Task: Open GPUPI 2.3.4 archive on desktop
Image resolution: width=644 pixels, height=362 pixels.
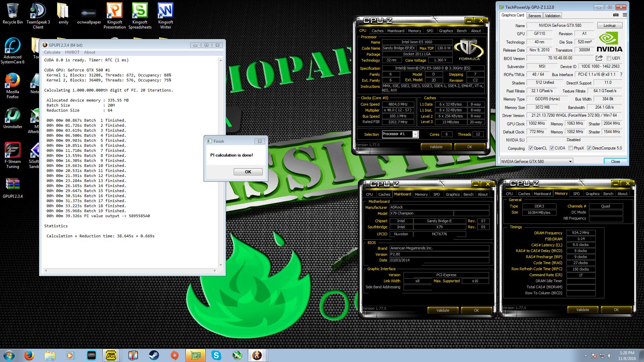Action: (x=13, y=188)
